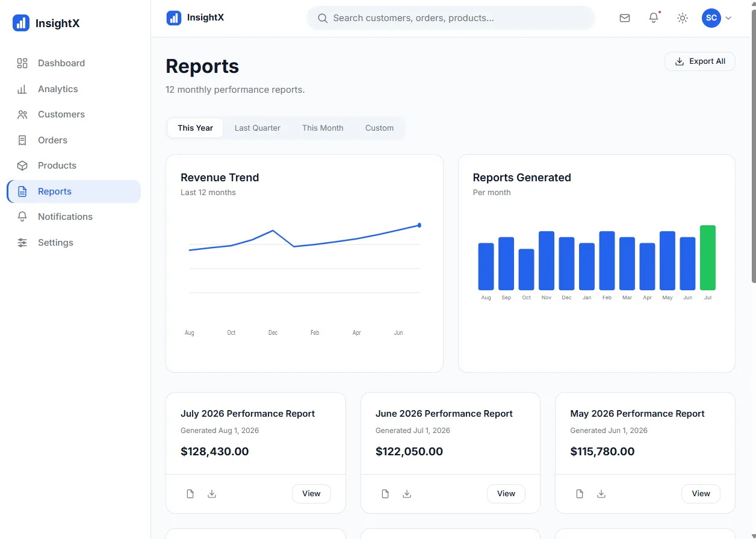The image size is (756, 539).
Task: Click the document icon on July 2026 report
Action: coord(190,494)
